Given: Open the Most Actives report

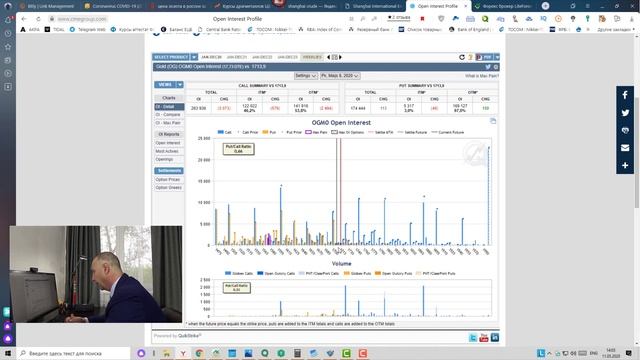Looking at the screenshot, I should click(169, 151).
